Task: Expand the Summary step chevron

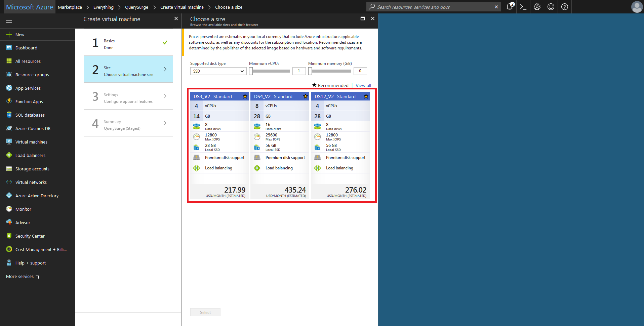Action: tap(165, 123)
